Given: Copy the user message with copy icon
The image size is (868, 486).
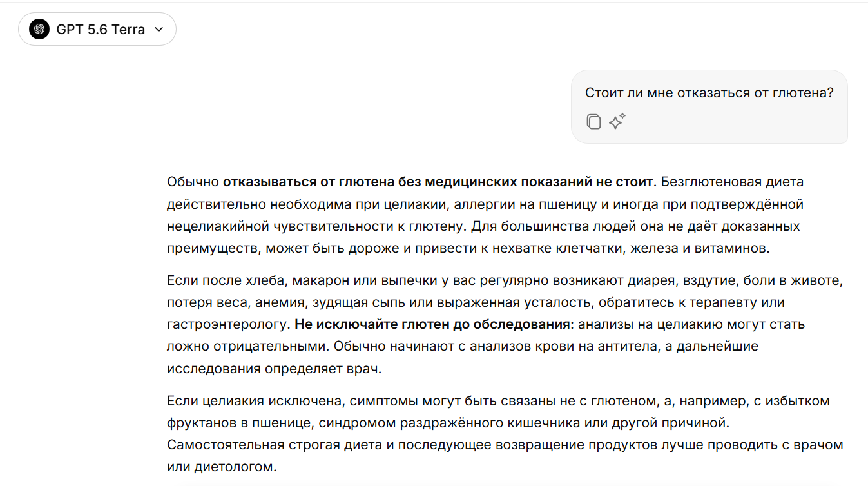Looking at the screenshot, I should [x=593, y=121].
